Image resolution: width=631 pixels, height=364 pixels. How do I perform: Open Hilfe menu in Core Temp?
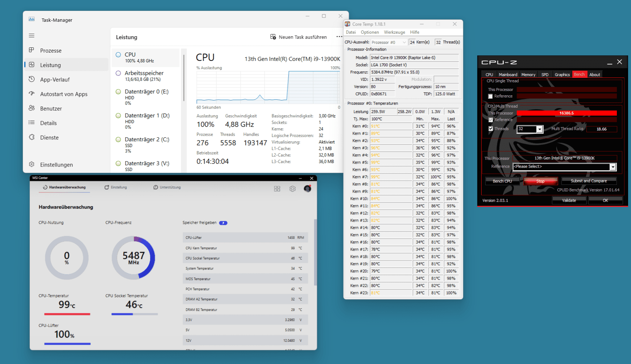[415, 32]
